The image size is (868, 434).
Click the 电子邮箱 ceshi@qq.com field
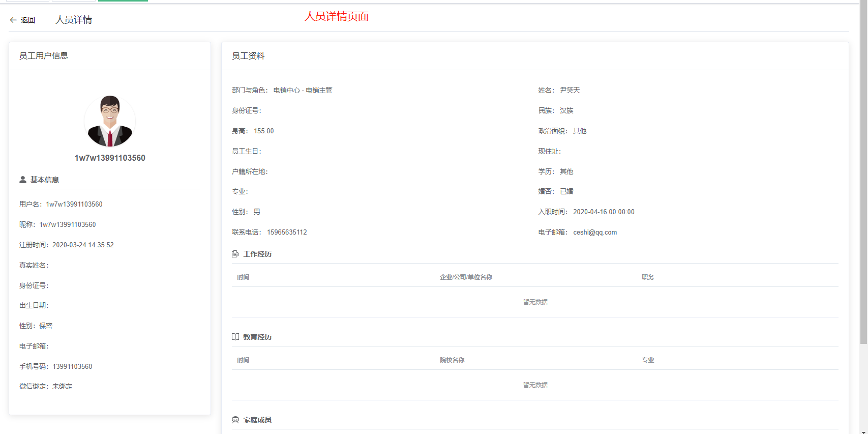tap(578, 232)
